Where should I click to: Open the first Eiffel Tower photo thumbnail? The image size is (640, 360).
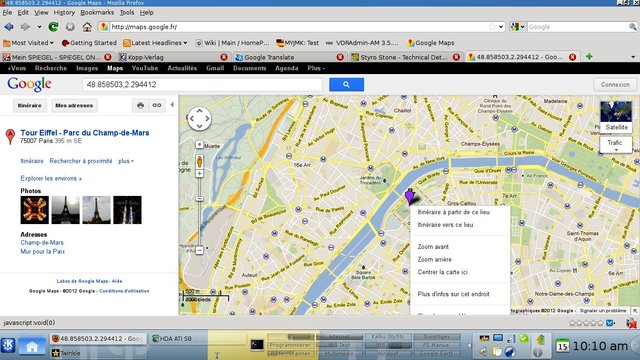(34, 210)
